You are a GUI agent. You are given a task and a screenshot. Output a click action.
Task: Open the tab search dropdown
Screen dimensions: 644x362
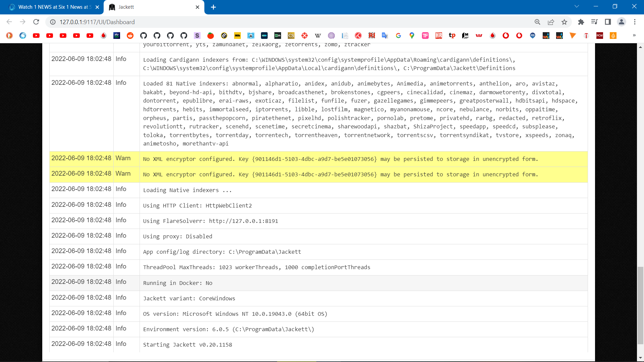(x=576, y=6)
